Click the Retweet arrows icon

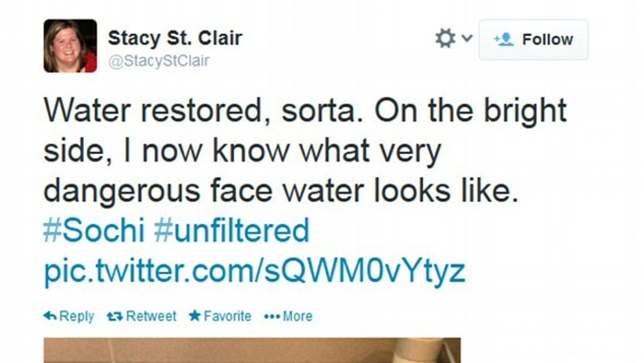(114, 316)
